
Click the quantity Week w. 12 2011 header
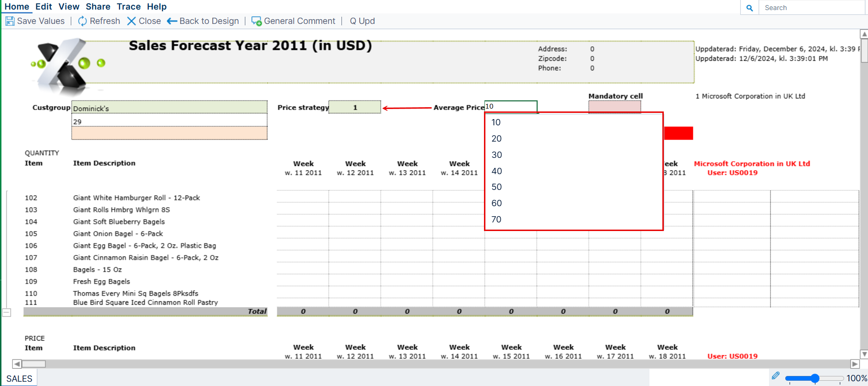pyautogui.click(x=355, y=168)
